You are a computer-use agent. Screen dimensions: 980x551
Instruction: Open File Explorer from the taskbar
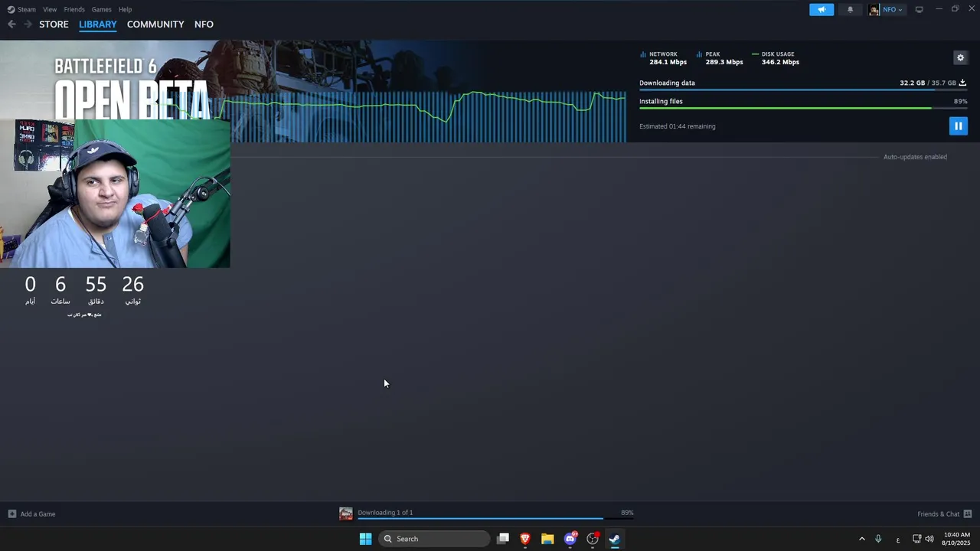[x=547, y=539]
